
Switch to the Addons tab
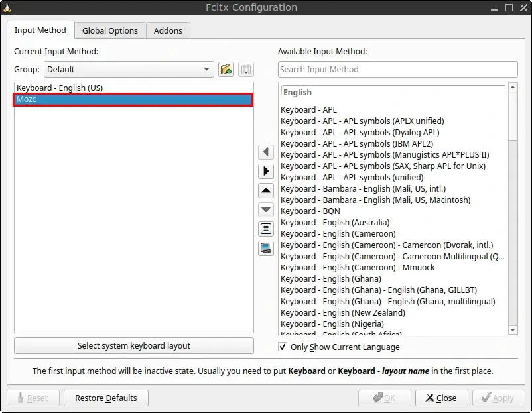pyautogui.click(x=168, y=31)
